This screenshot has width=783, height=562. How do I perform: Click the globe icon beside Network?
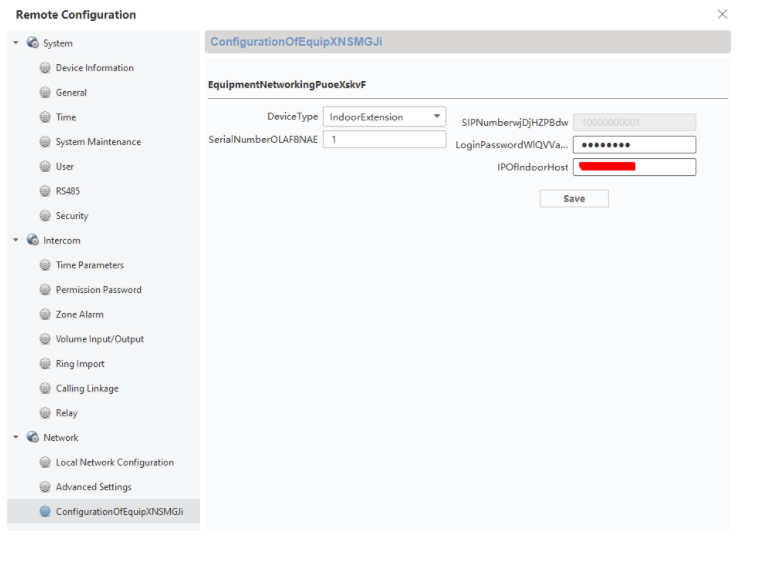(x=32, y=437)
